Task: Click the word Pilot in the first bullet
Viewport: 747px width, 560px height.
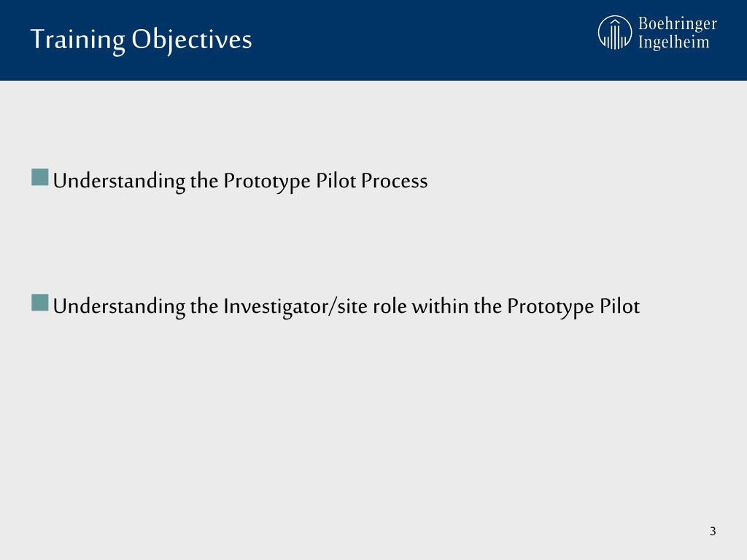Action: (336, 181)
